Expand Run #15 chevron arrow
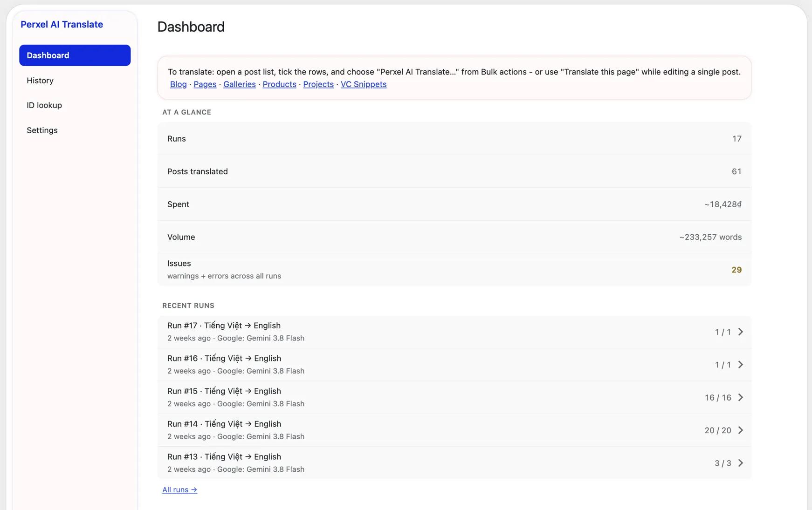This screenshot has width=812, height=510. (740, 398)
